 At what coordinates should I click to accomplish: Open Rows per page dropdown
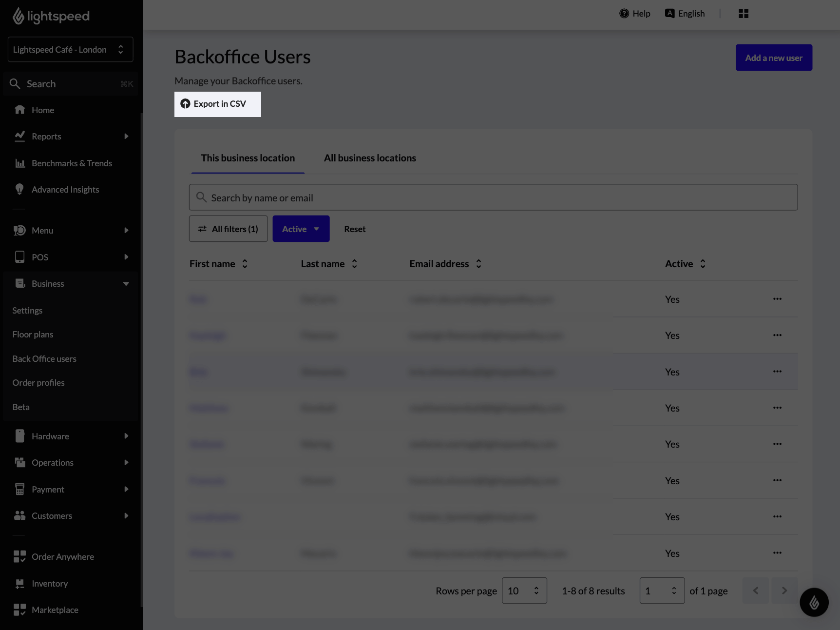(524, 591)
